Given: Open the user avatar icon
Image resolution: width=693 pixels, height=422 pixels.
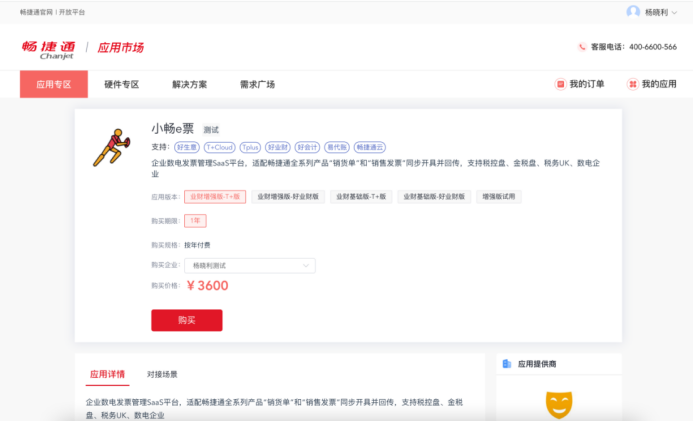Looking at the screenshot, I should [633, 11].
